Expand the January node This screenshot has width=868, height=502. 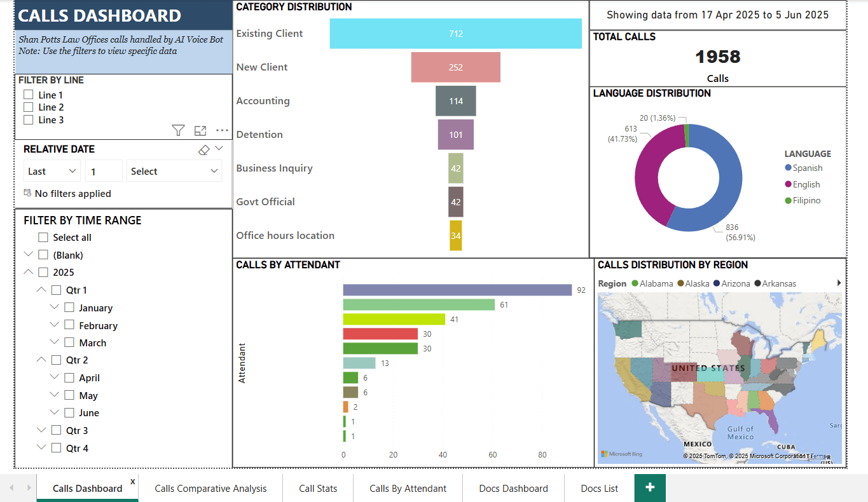coord(55,307)
